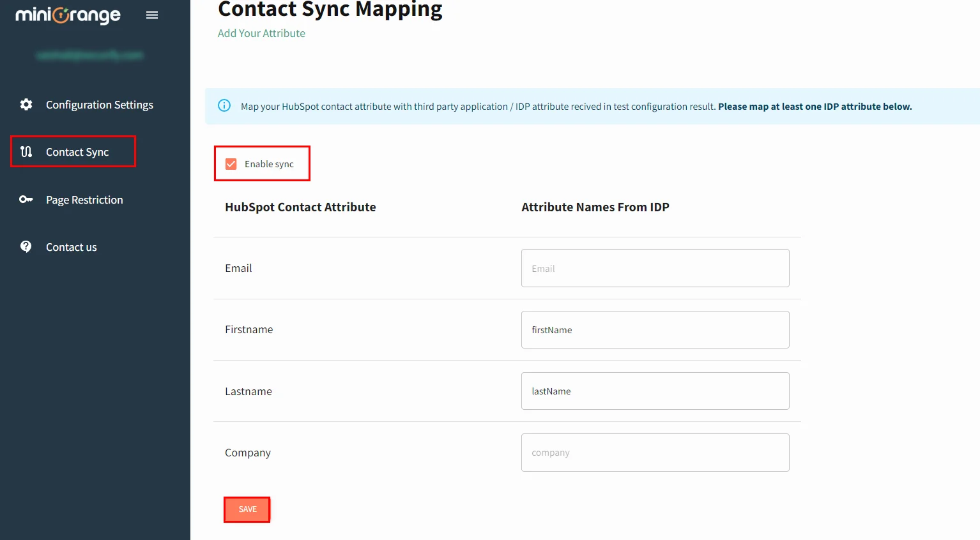
Task: Click the Attribute Names From IDP header
Action: click(x=595, y=207)
